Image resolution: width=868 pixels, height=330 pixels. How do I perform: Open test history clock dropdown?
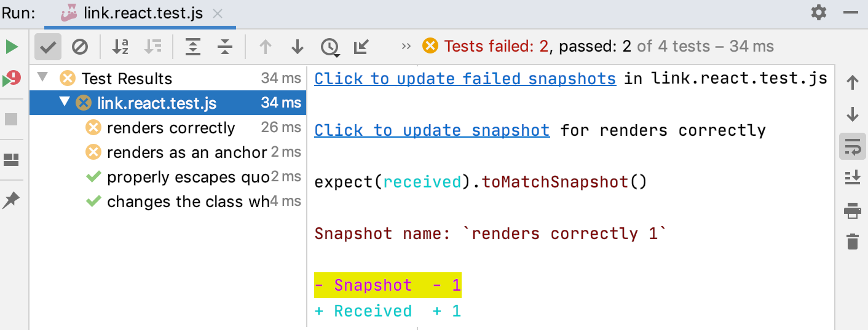[330, 47]
